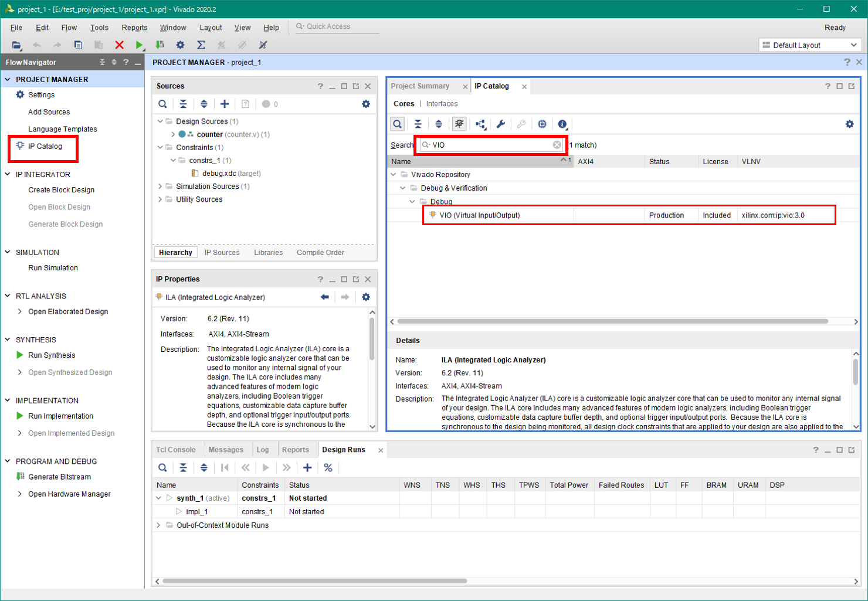Open the Tools menu
This screenshot has height=601, width=868.
(99, 28)
